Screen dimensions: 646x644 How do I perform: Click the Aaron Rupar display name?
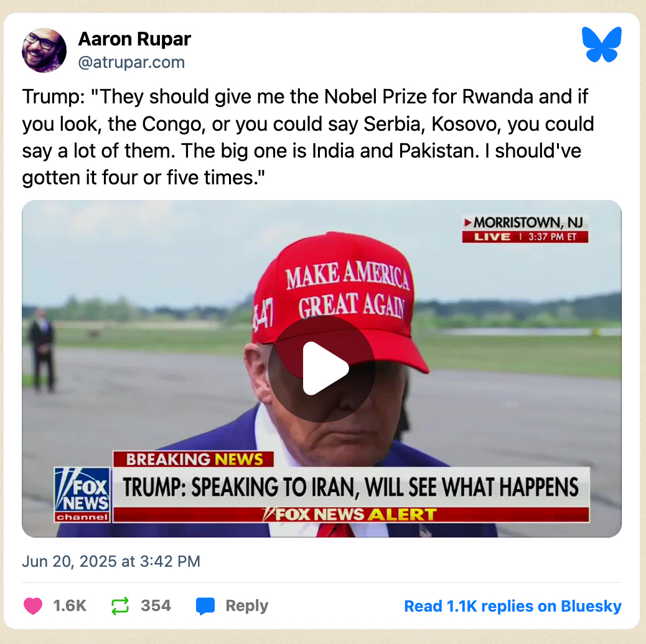pyautogui.click(x=134, y=39)
